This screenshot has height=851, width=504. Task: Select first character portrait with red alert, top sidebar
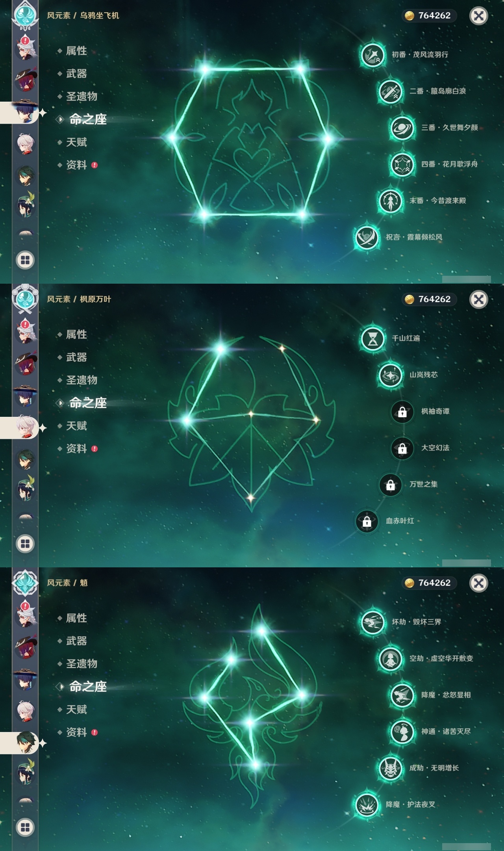point(26,48)
